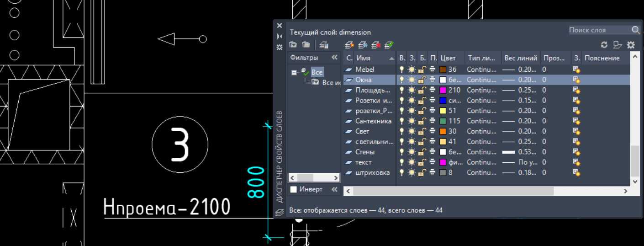Click Имя column sort arrow

click(x=391, y=59)
